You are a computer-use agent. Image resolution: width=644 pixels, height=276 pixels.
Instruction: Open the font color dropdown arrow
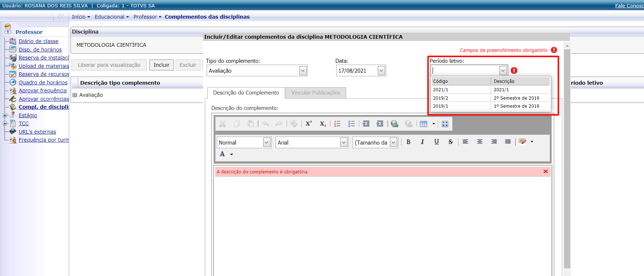[231, 154]
